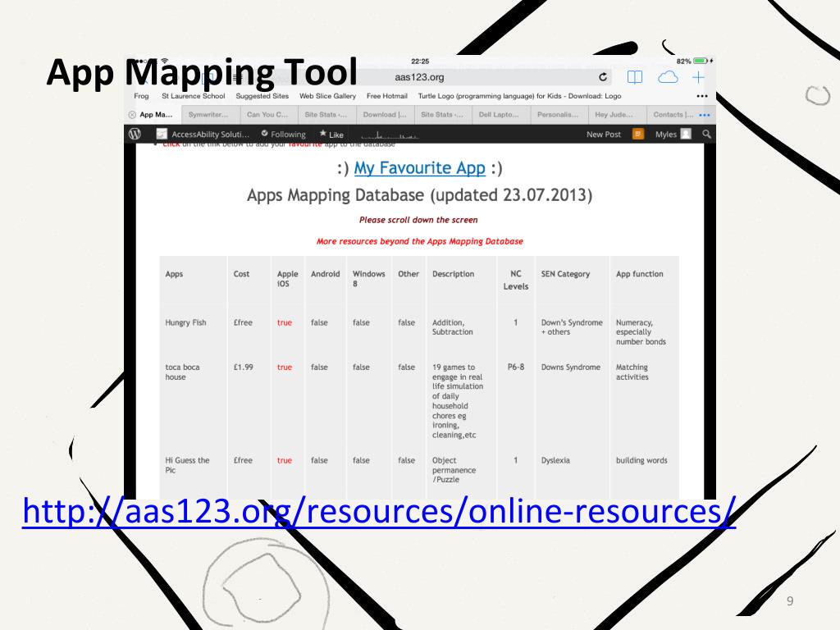840x630 pixels.
Task: Click the Windows 8 column header
Action: click(368, 279)
